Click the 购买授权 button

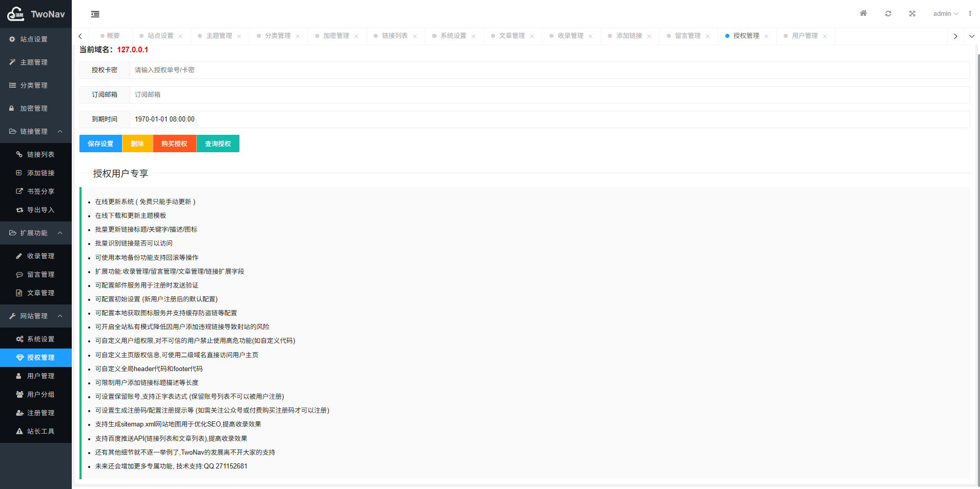174,144
